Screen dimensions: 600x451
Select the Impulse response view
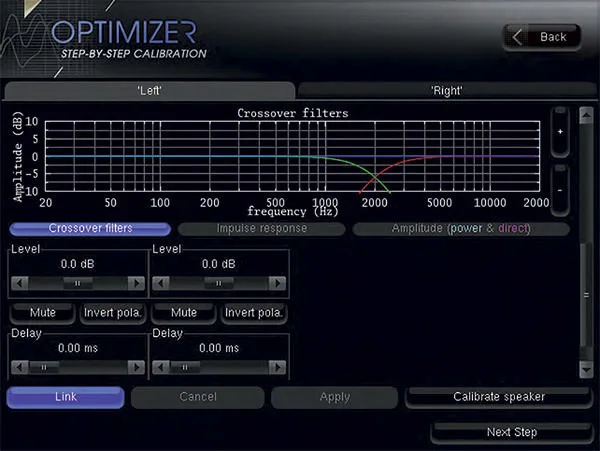(x=262, y=228)
